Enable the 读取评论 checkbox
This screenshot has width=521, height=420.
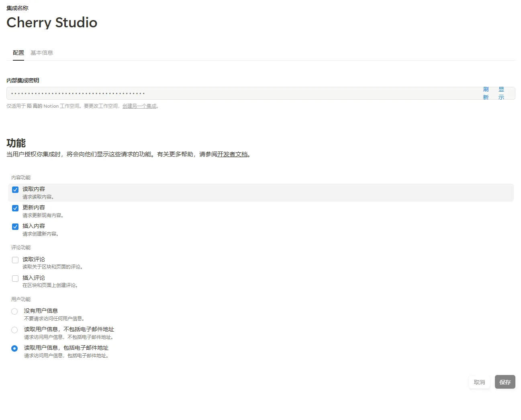[x=15, y=260]
